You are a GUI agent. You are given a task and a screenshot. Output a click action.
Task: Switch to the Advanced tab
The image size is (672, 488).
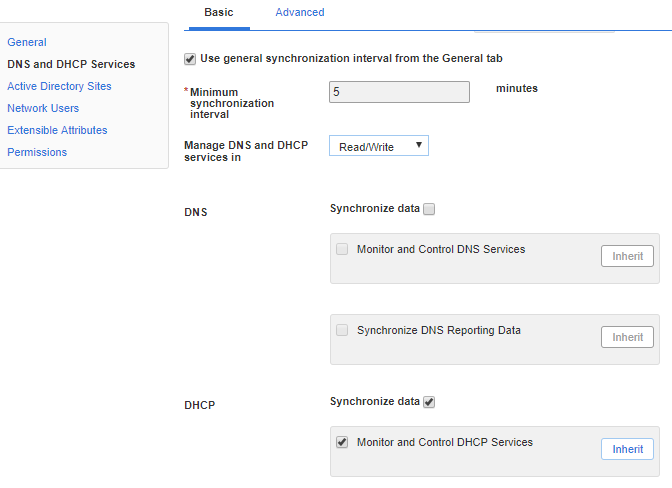(299, 12)
